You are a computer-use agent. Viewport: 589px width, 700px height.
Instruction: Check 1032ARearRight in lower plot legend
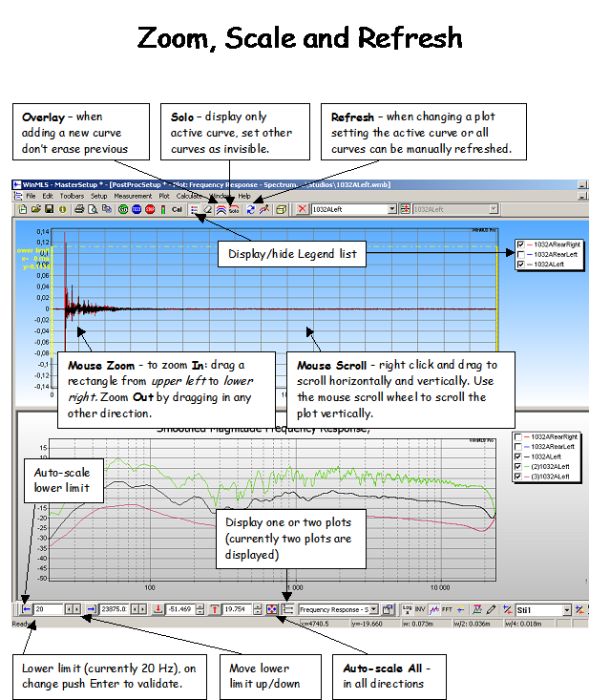tap(518, 436)
